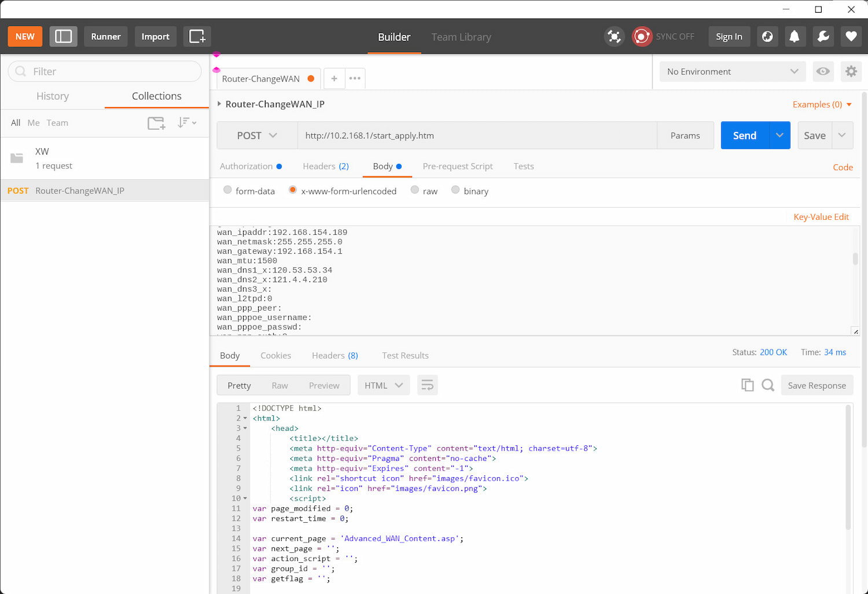The height and width of the screenshot is (594, 868).
Task: Create a new collection folder icon
Action: [x=156, y=123]
